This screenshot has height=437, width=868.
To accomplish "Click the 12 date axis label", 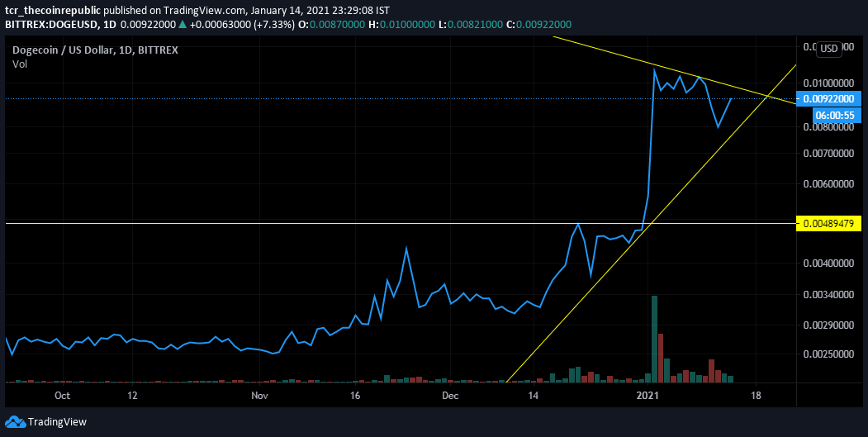I will tap(132, 396).
